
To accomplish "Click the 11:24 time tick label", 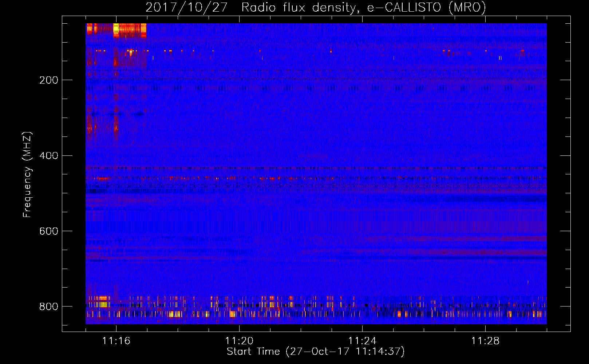I will point(362,341).
